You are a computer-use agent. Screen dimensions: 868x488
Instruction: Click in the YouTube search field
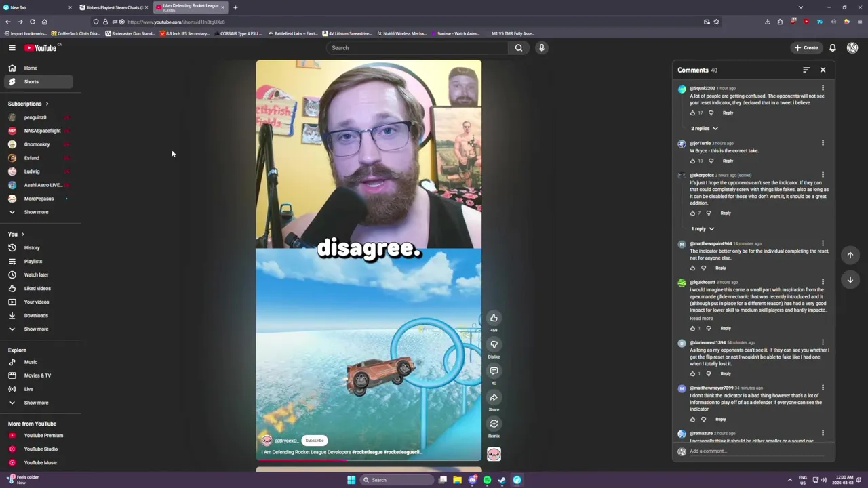click(417, 47)
